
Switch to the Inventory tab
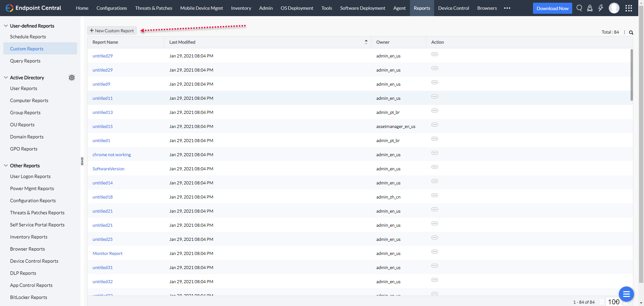click(x=241, y=8)
